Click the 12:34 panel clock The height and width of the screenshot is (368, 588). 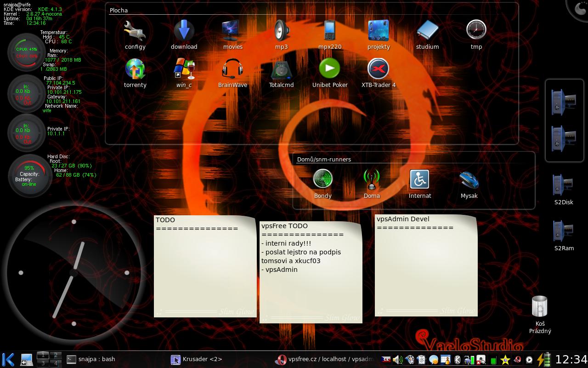coord(571,359)
